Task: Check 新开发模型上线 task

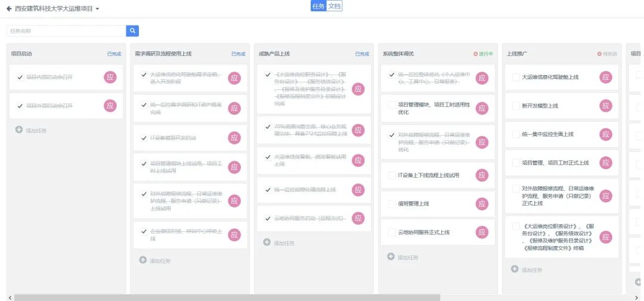Action: click(x=516, y=106)
